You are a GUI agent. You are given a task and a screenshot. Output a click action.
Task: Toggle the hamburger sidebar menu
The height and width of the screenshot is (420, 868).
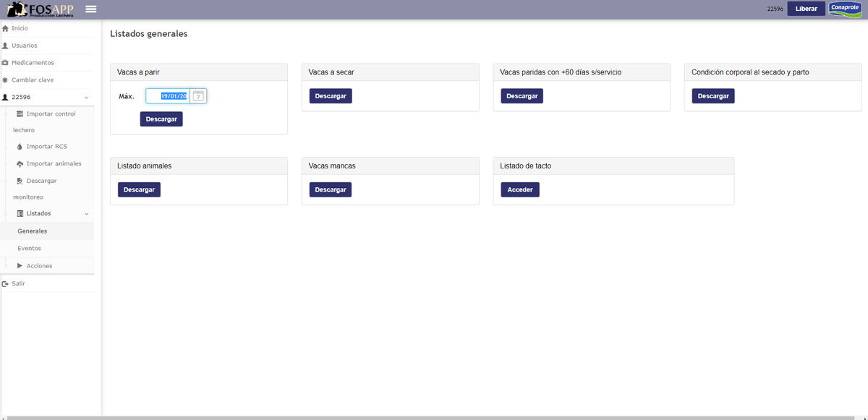(x=90, y=9)
